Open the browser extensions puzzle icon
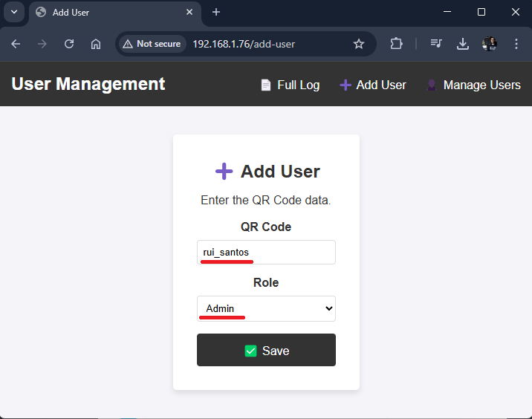532x419 pixels. pyautogui.click(x=396, y=44)
